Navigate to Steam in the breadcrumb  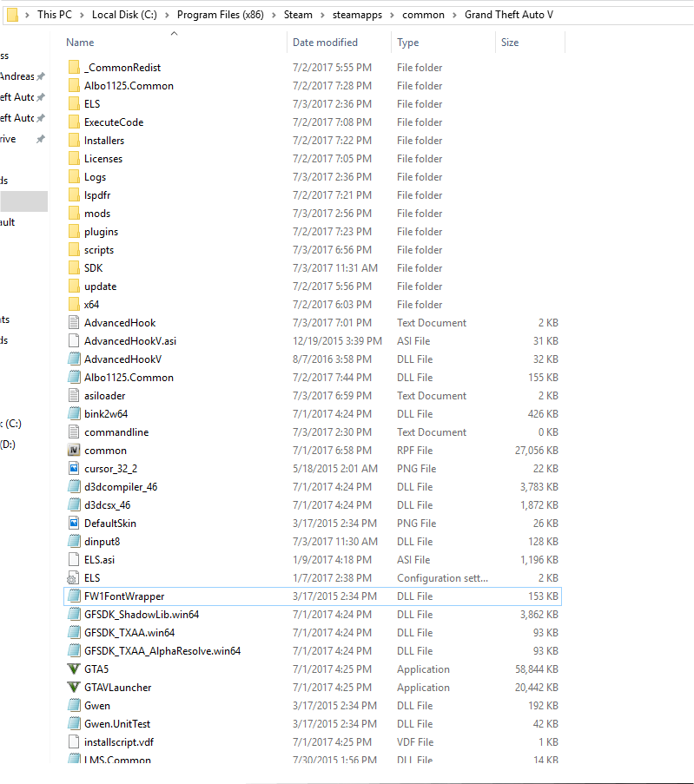tap(298, 15)
